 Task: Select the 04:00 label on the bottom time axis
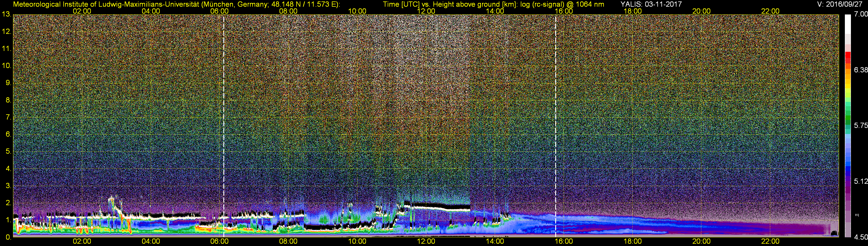(x=151, y=242)
